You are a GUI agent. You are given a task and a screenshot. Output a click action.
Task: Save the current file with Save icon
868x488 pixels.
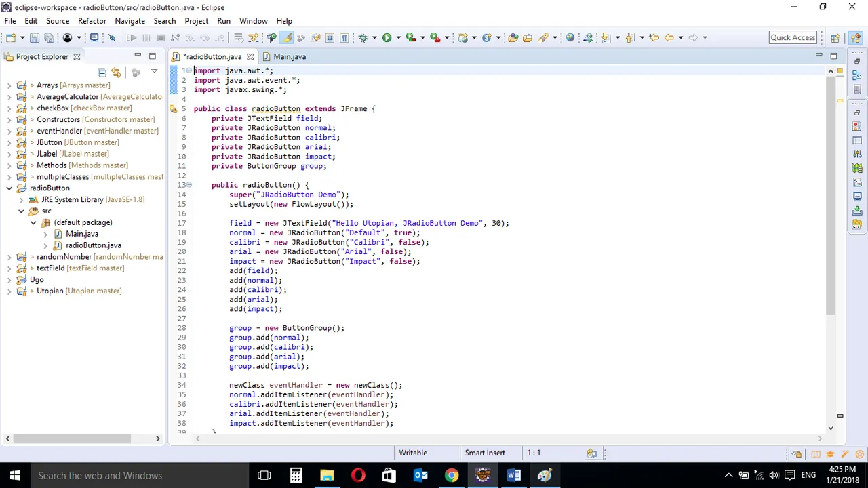coord(35,37)
